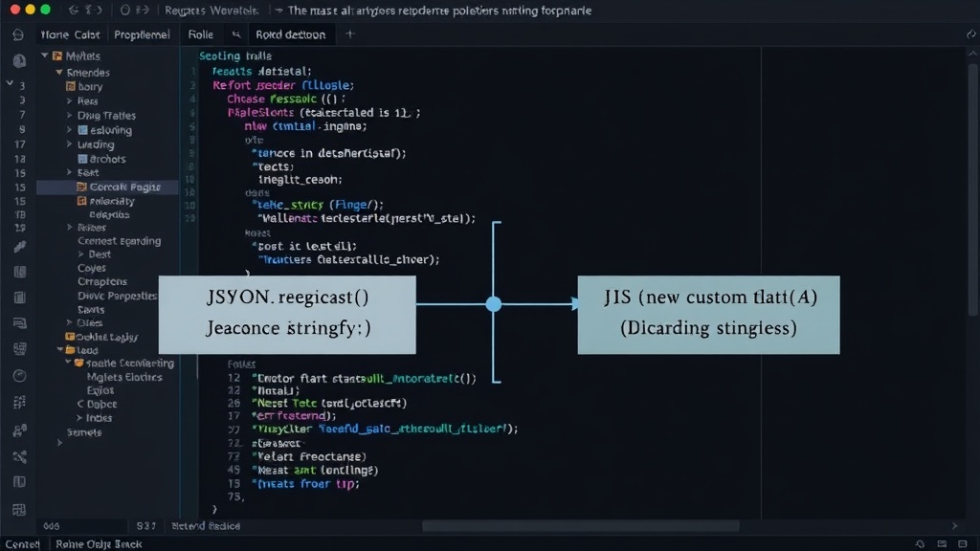Click the icon at the top-right of the tab row
This screenshot has height=551, width=980.
click(970, 34)
